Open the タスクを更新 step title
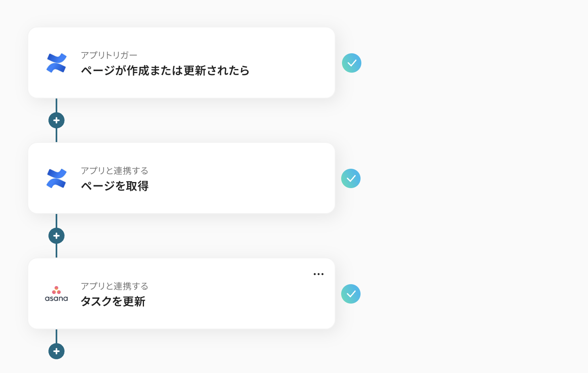This screenshot has width=588, height=373. pyautogui.click(x=113, y=302)
